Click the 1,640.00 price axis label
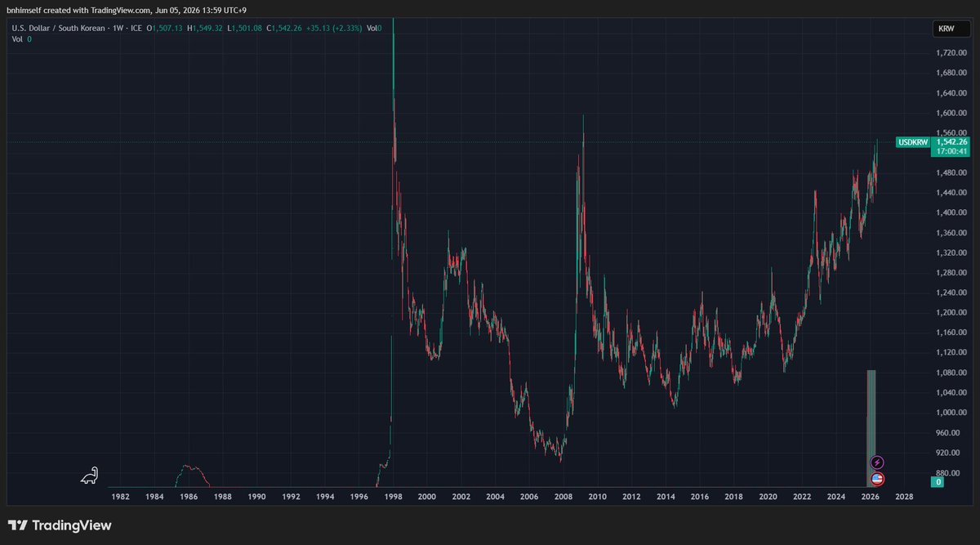 (x=951, y=92)
